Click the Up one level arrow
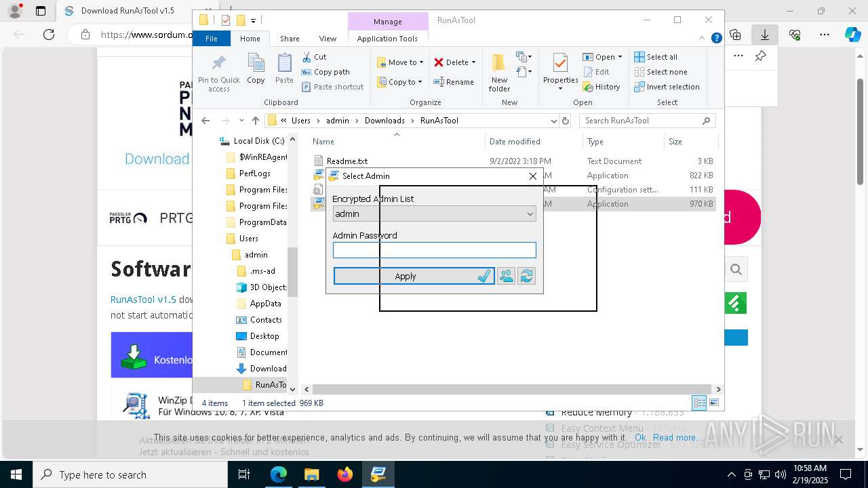Image resolution: width=868 pixels, height=488 pixels. pos(255,121)
